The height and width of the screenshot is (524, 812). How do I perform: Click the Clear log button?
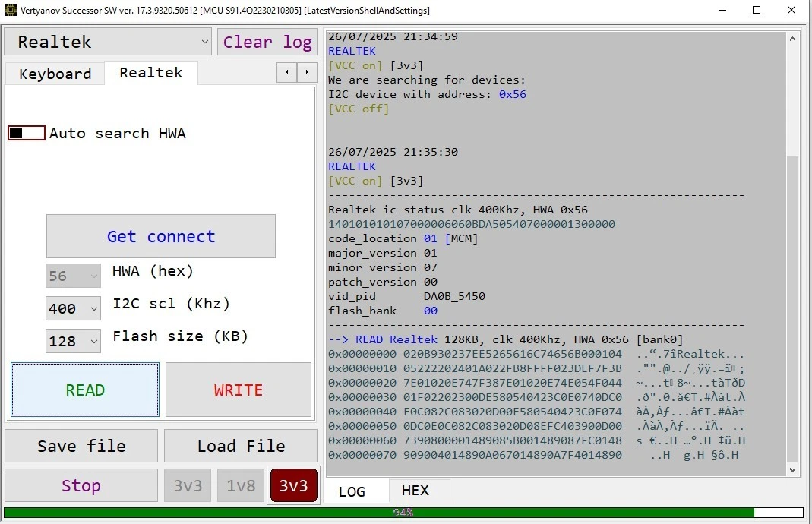click(x=267, y=42)
